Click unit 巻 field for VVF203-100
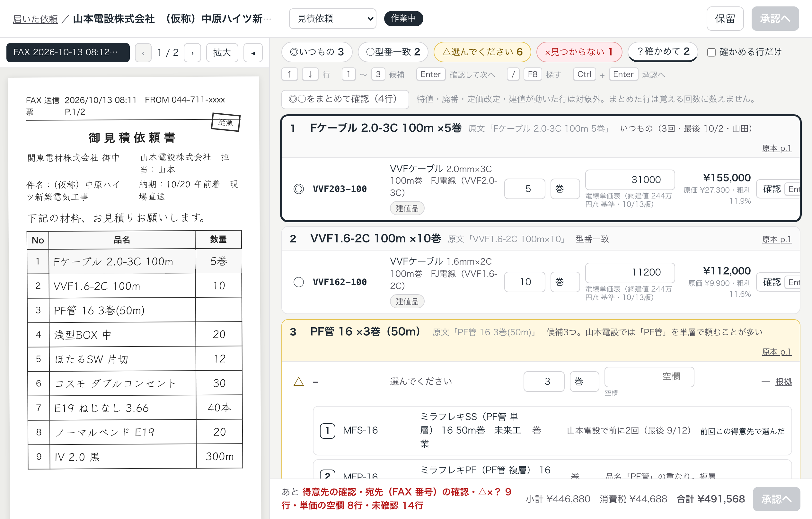This screenshot has height=519, width=812. [565, 189]
